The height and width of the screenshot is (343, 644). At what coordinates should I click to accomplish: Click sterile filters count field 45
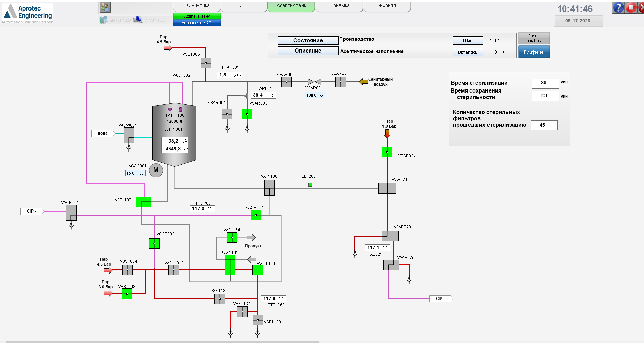544,125
